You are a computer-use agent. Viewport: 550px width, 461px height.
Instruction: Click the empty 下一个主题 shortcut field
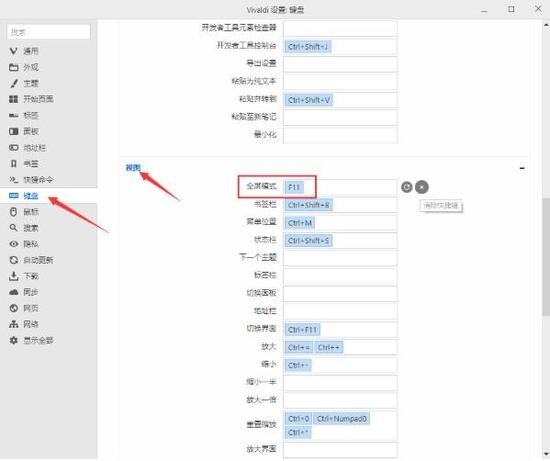click(x=340, y=258)
